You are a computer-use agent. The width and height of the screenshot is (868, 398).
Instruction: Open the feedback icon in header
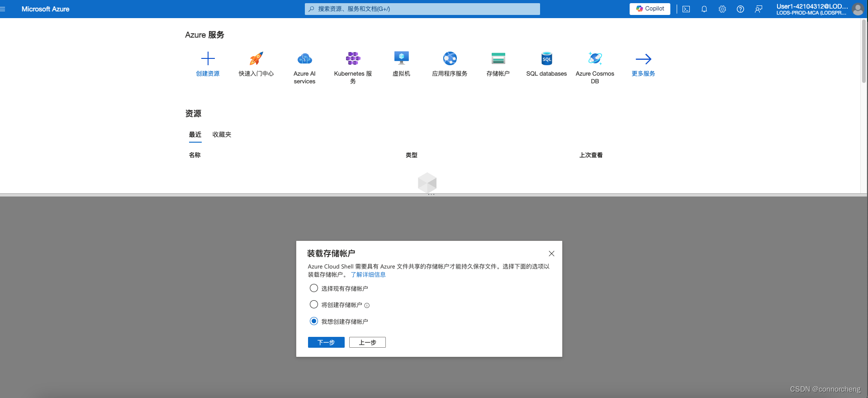pyautogui.click(x=759, y=9)
